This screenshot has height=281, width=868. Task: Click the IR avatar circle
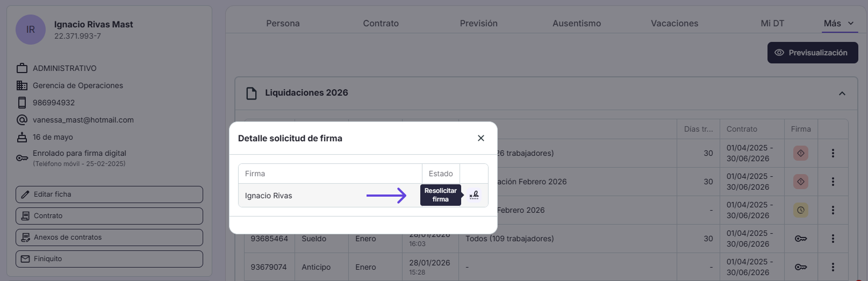click(31, 30)
